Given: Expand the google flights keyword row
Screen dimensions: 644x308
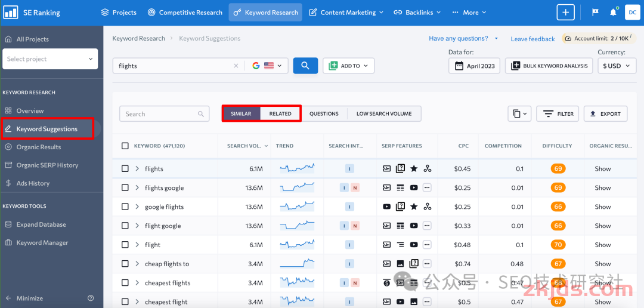Looking at the screenshot, I should pos(137,207).
